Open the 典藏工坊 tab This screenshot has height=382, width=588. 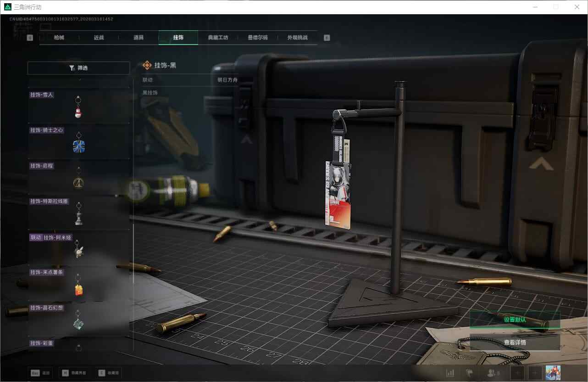(x=218, y=38)
